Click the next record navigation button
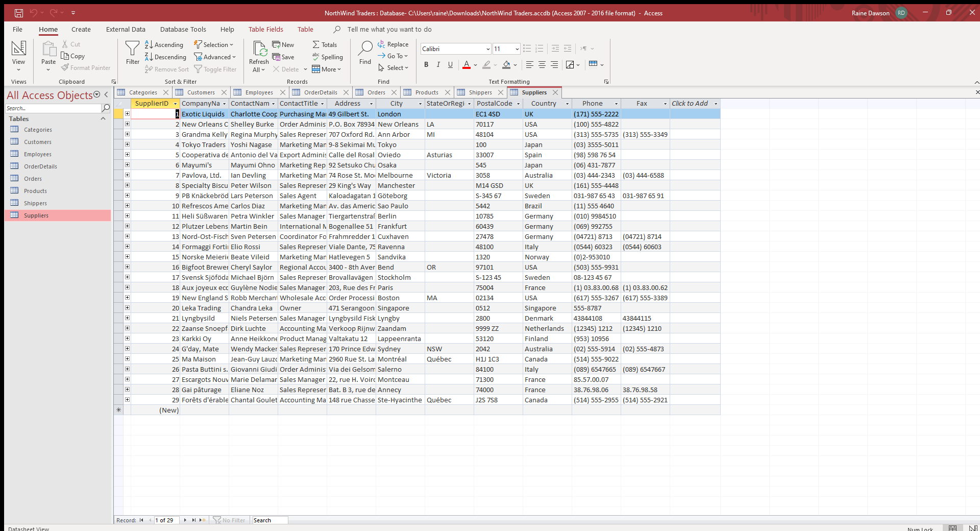980x531 pixels. click(185, 520)
